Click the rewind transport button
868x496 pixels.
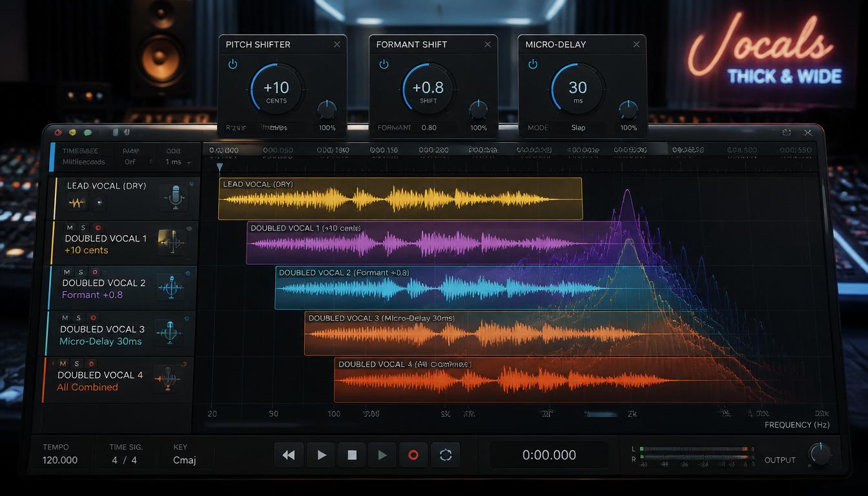(289, 455)
